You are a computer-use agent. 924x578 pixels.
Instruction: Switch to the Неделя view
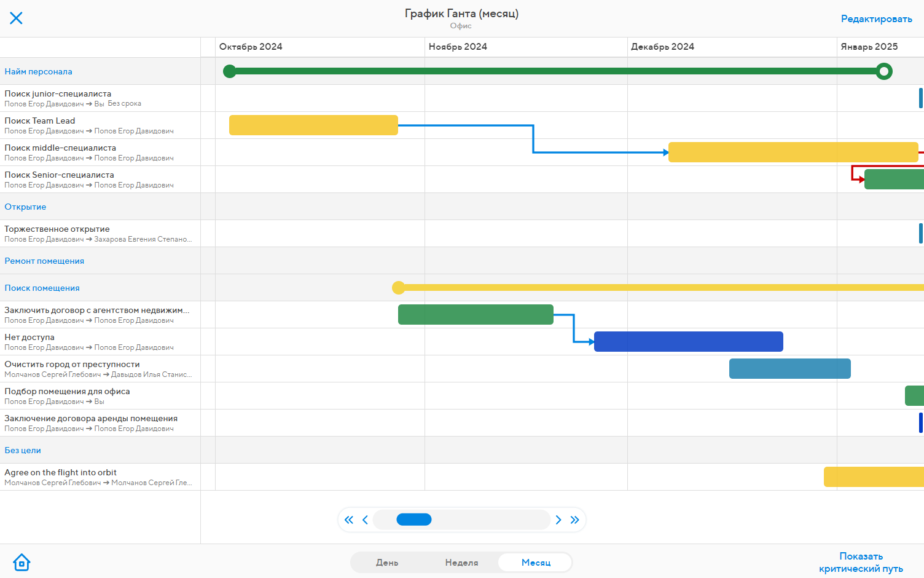tap(461, 563)
